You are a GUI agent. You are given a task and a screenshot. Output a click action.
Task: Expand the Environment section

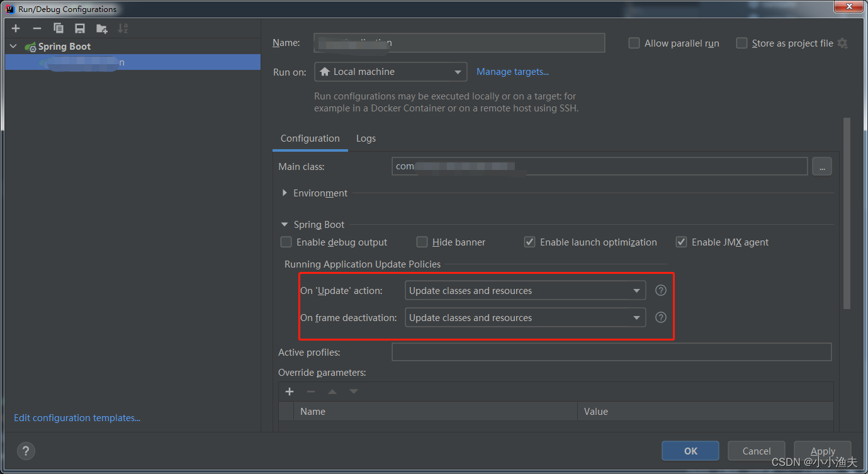point(285,193)
